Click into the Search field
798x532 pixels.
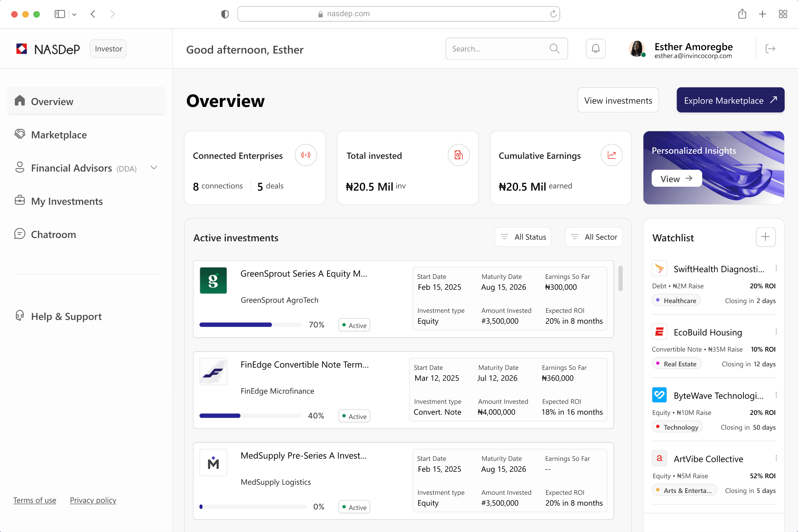(507, 48)
